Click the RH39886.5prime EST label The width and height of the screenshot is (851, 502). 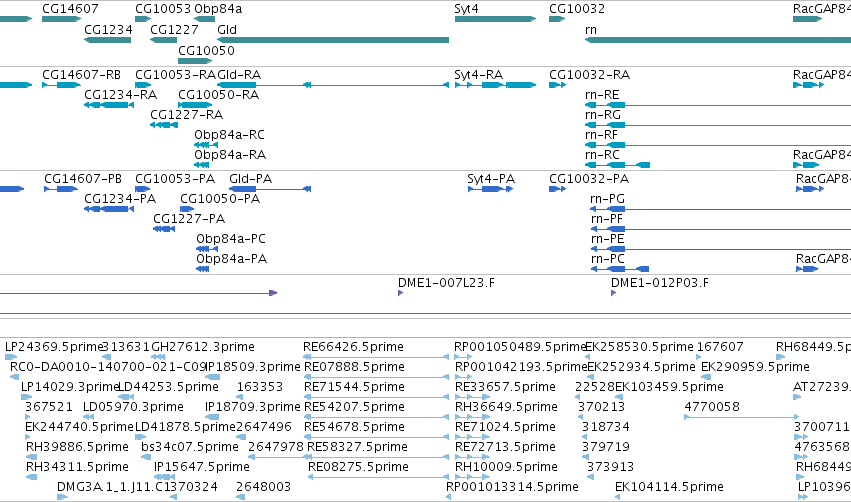78,448
